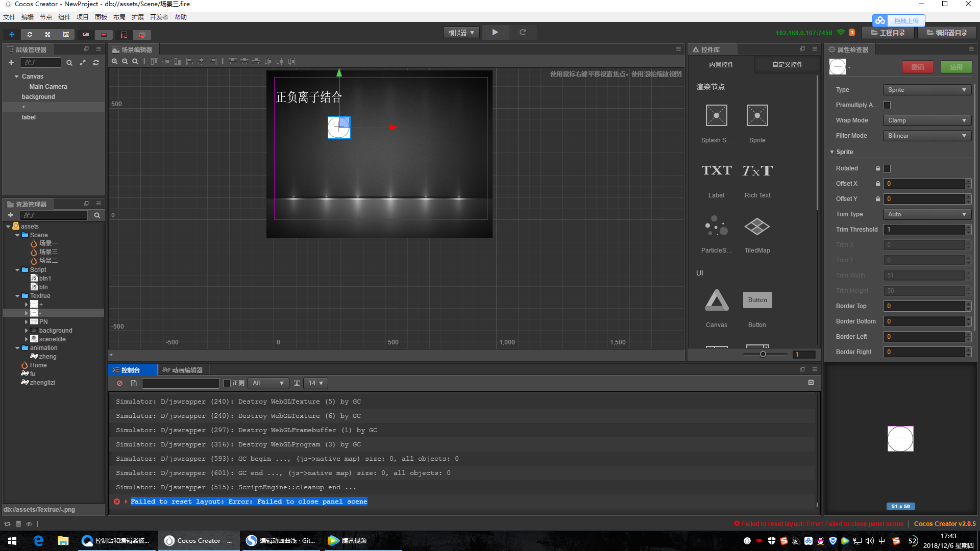Select the rotate transform tool
This screenshot has width=980, height=551.
(x=30, y=34)
